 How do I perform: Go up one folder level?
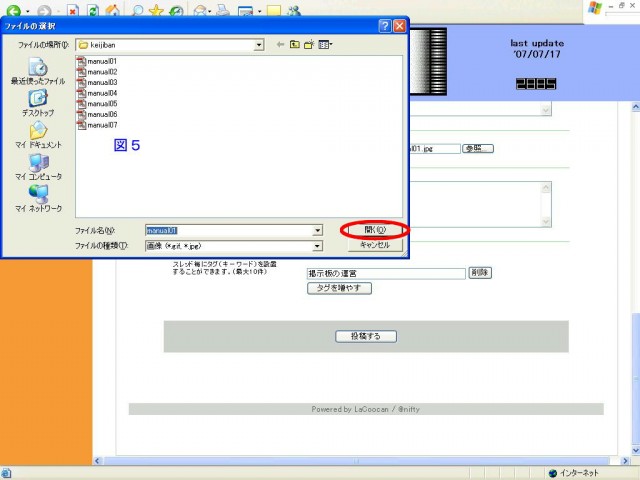[x=295, y=45]
